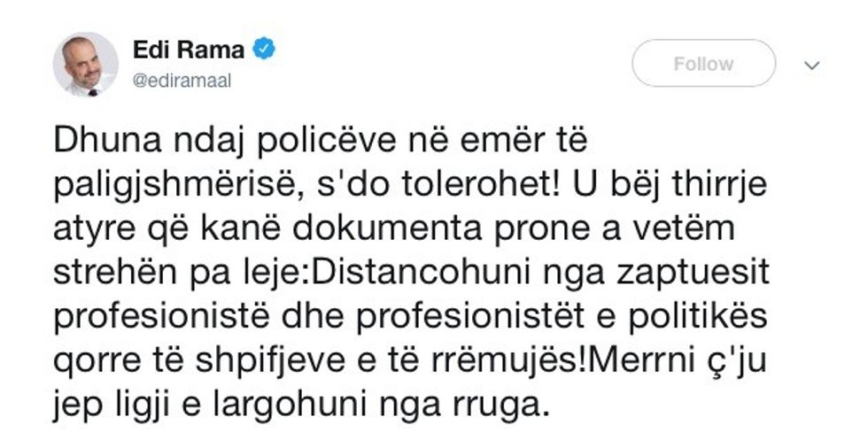Click the blue verified badge icon
This screenshot has width=868, height=440.
point(264,50)
